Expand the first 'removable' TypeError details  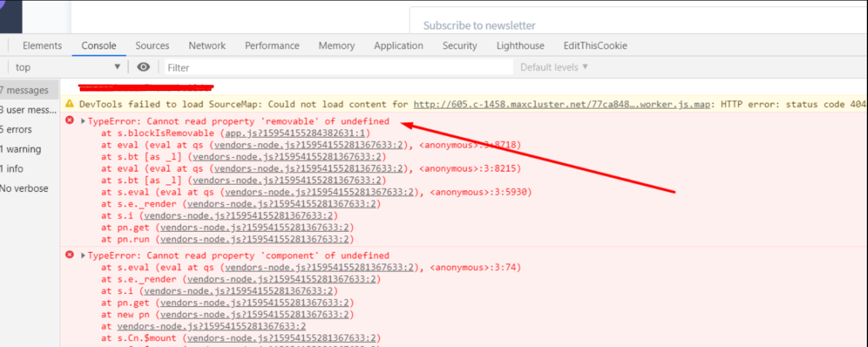point(82,121)
